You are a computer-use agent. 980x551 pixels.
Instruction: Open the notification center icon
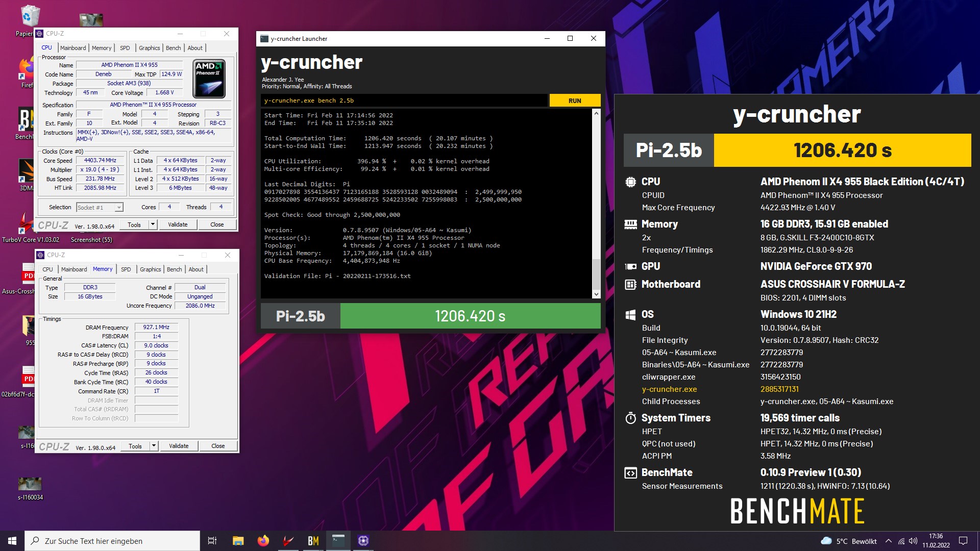point(963,541)
